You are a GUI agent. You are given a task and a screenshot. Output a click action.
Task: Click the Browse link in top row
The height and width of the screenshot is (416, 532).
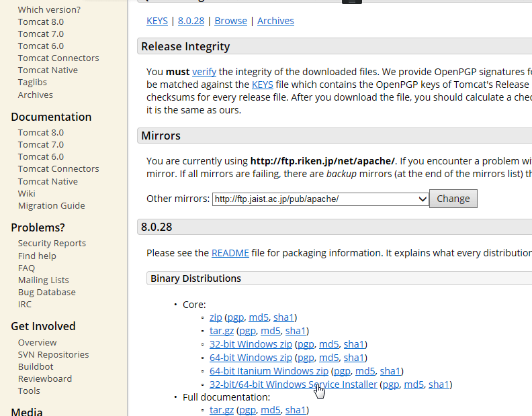(230, 21)
